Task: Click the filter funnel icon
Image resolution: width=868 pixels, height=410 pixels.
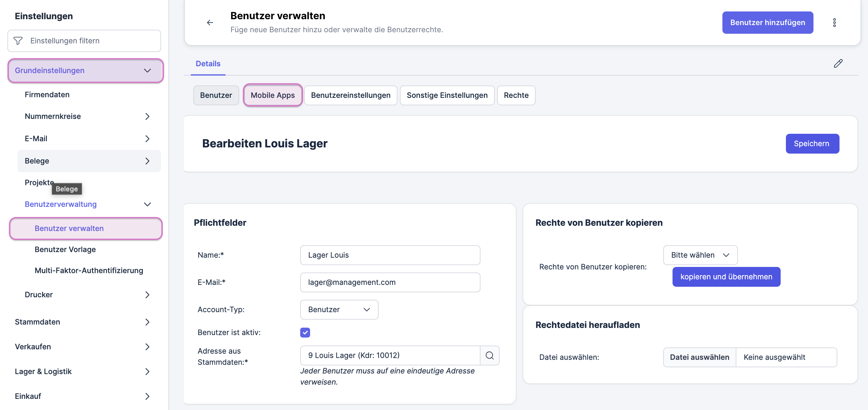Action: [18, 41]
